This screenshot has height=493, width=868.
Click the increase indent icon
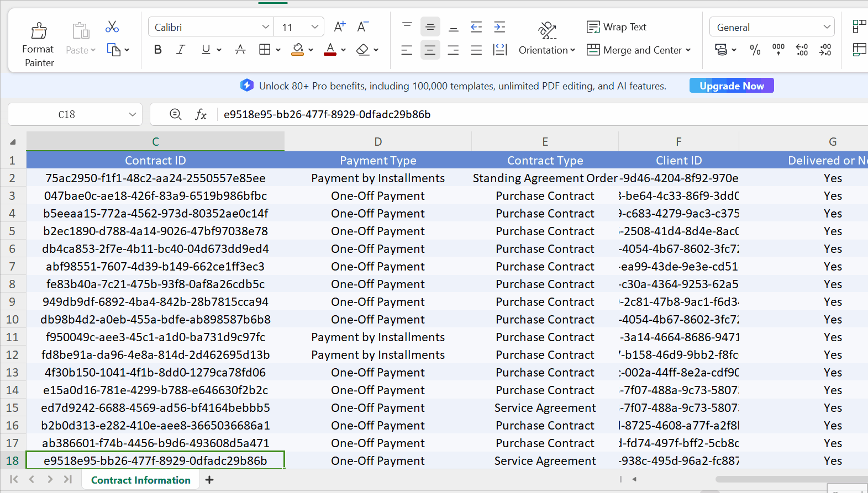coord(499,27)
